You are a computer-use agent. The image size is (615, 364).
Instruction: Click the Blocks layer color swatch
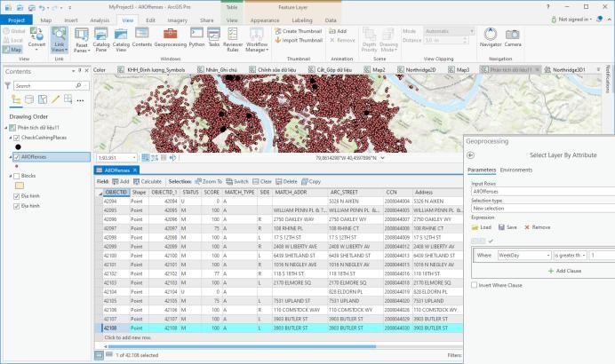[20, 186]
